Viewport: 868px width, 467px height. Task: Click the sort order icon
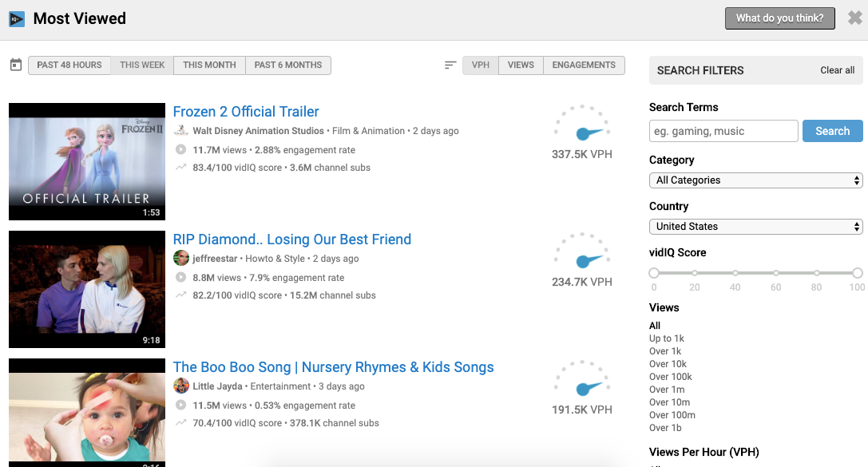pyautogui.click(x=450, y=65)
